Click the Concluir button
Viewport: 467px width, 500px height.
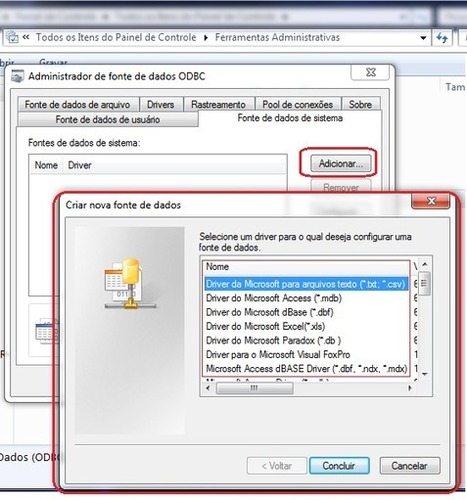[339, 466]
